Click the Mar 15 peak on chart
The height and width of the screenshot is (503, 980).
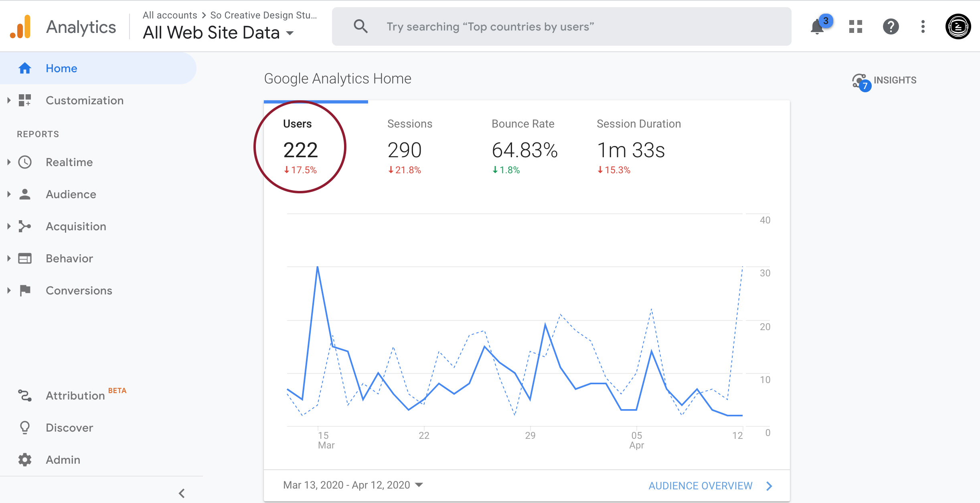tap(318, 267)
